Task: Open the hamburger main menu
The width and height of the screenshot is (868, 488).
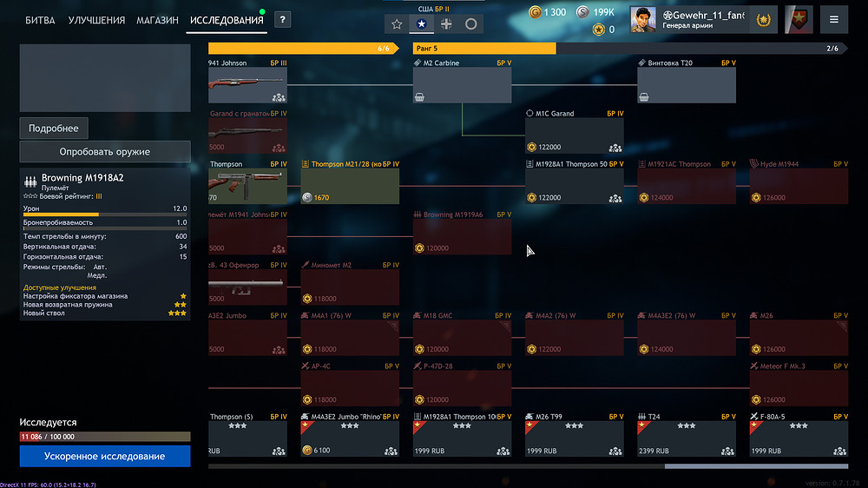Action: (x=834, y=19)
